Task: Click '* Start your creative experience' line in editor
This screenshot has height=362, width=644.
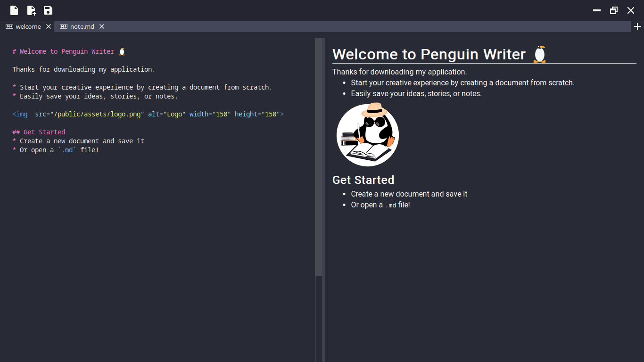Action: coord(142,87)
